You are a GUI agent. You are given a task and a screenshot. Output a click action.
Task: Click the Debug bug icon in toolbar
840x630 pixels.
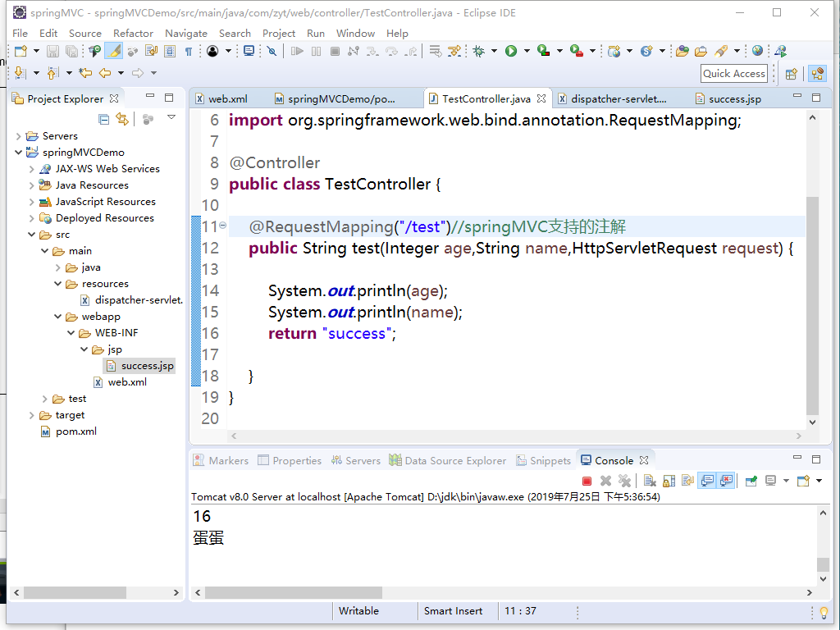[x=479, y=51]
